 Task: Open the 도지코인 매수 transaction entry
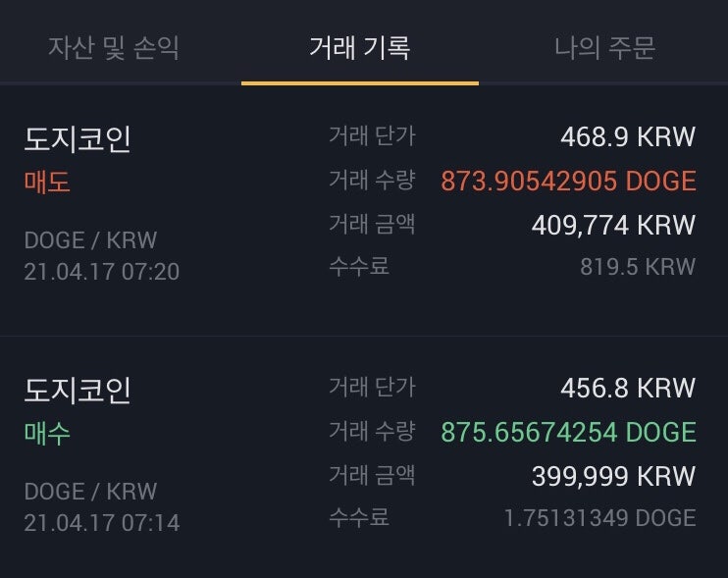364,457
